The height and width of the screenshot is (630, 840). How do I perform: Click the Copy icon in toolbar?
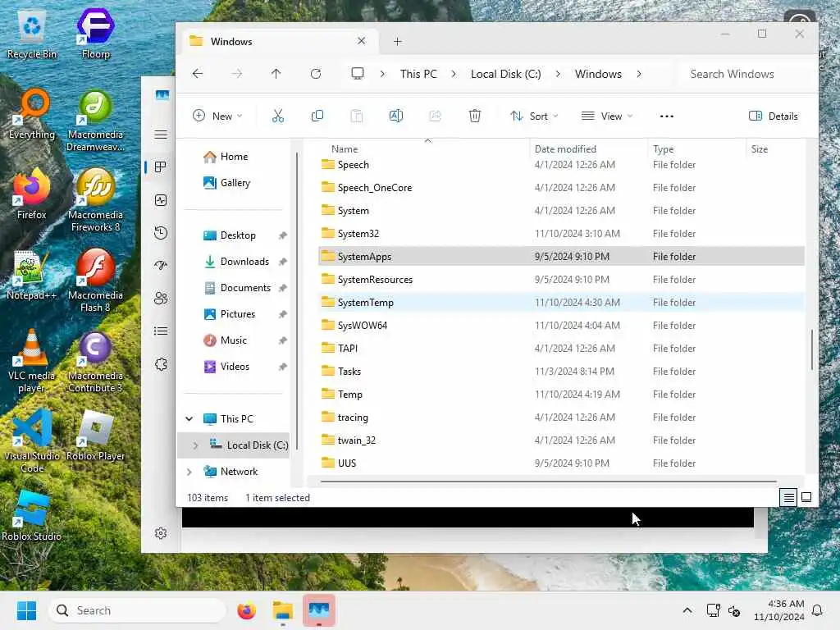click(x=317, y=116)
